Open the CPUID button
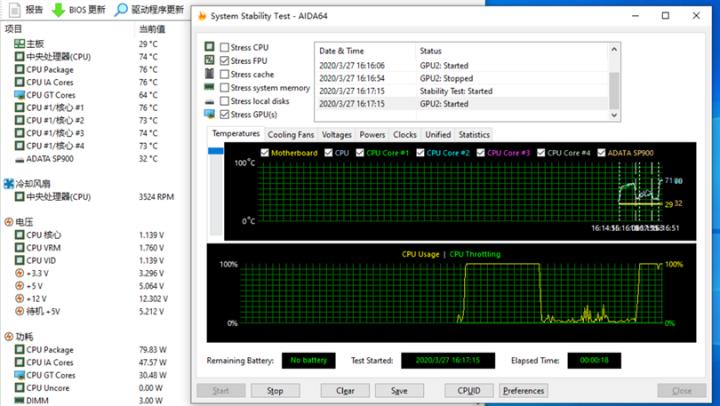Image resolution: width=720 pixels, height=406 pixels. [x=469, y=391]
